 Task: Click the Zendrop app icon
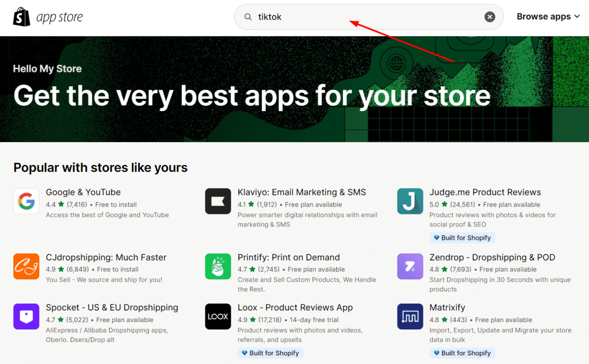(410, 266)
